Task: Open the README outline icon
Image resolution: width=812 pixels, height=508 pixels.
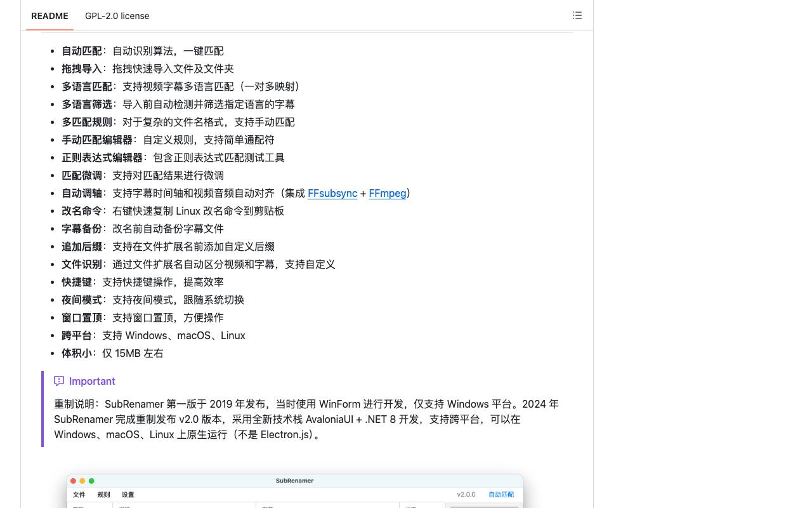Action: (x=577, y=15)
